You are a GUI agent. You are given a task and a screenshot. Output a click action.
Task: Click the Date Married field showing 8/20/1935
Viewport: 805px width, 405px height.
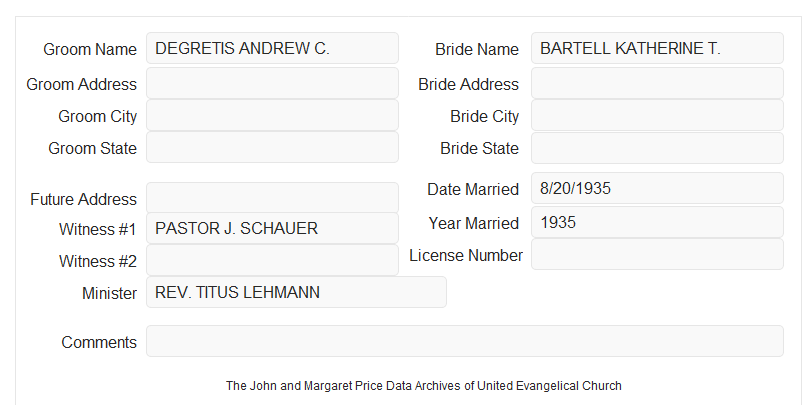point(657,188)
